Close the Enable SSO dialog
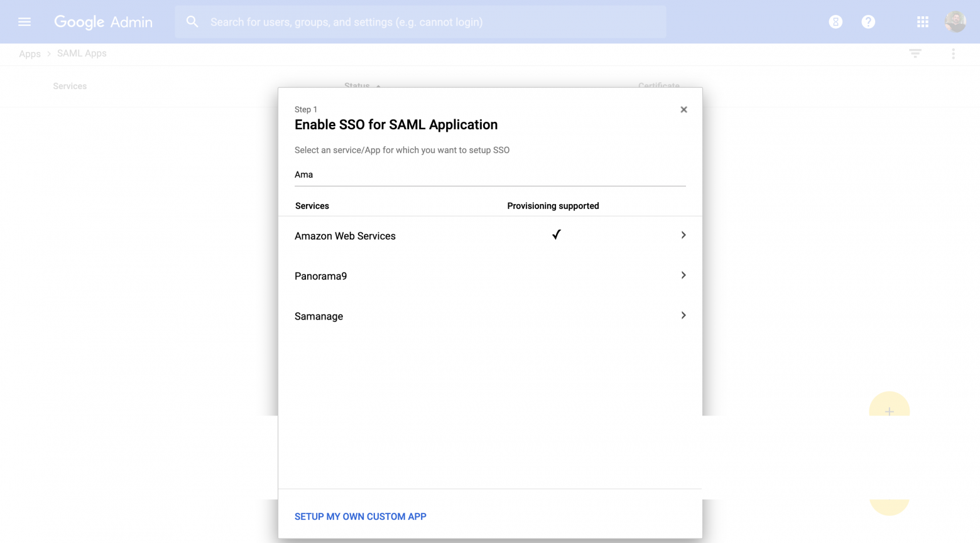Image resolution: width=980 pixels, height=543 pixels. (x=683, y=109)
